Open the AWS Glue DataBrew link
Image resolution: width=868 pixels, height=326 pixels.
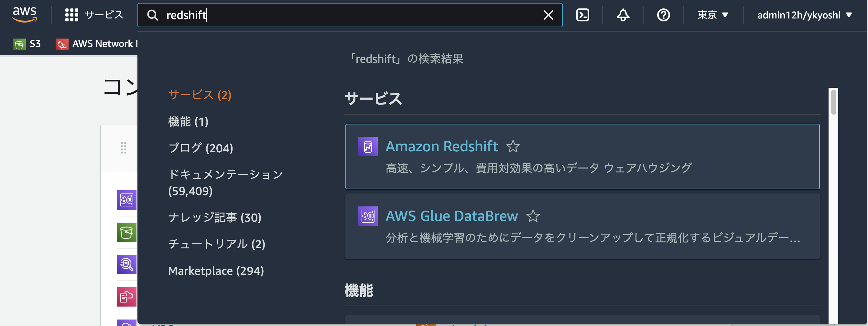tap(451, 216)
